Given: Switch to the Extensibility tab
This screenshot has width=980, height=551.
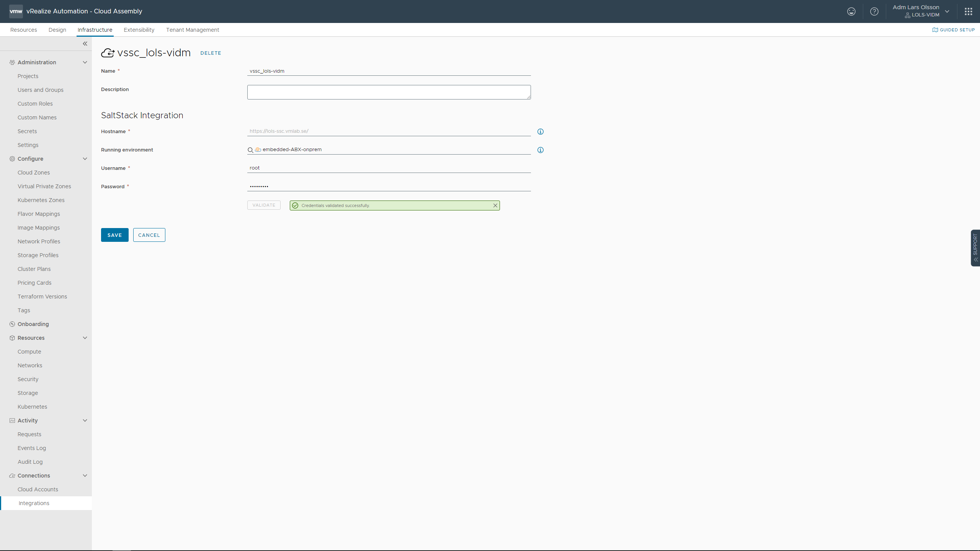Looking at the screenshot, I should [x=139, y=30].
